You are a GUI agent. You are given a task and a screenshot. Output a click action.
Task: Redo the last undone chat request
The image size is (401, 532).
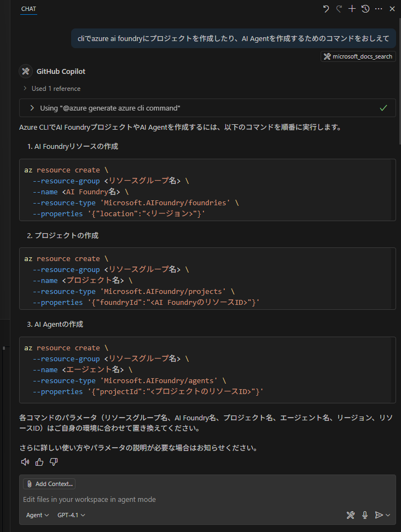(339, 9)
